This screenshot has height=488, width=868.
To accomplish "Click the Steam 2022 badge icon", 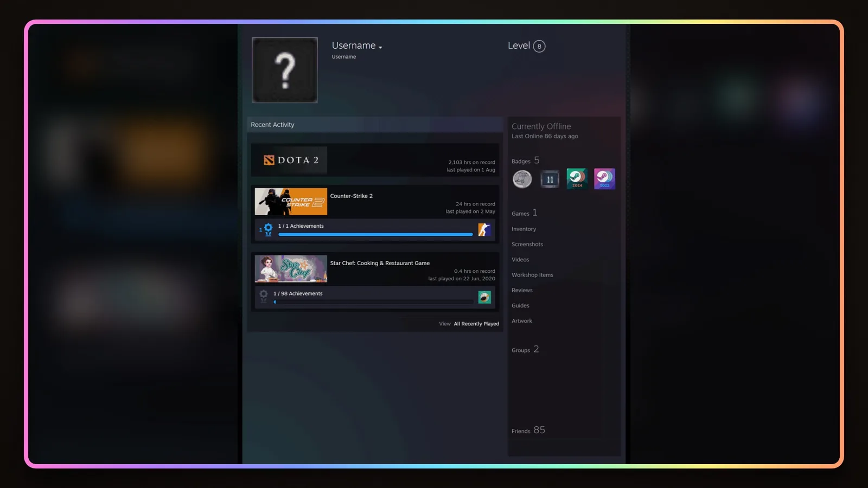I will [604, 178].
